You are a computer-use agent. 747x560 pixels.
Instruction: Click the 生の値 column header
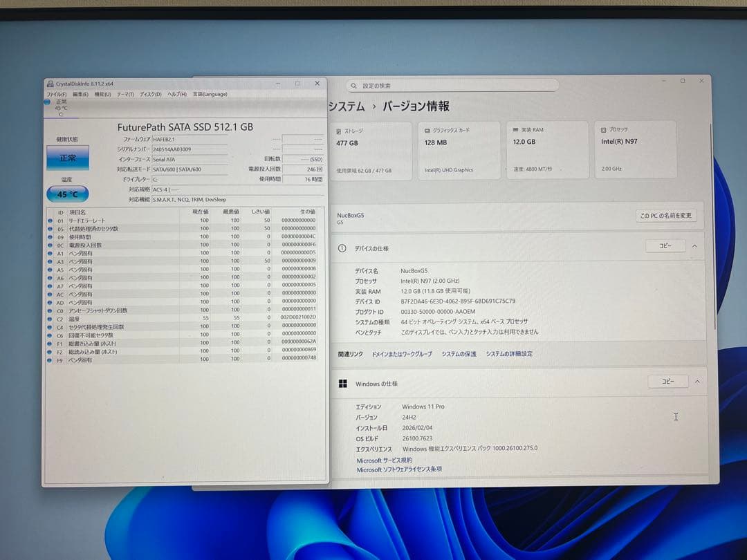pos(307,212)
